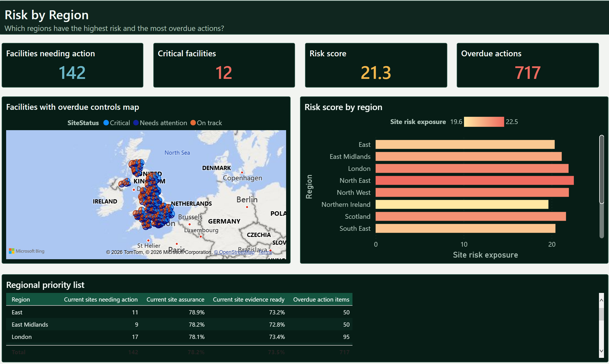
Task: Sort table by Region column header
Action: [x=21, y=300]
